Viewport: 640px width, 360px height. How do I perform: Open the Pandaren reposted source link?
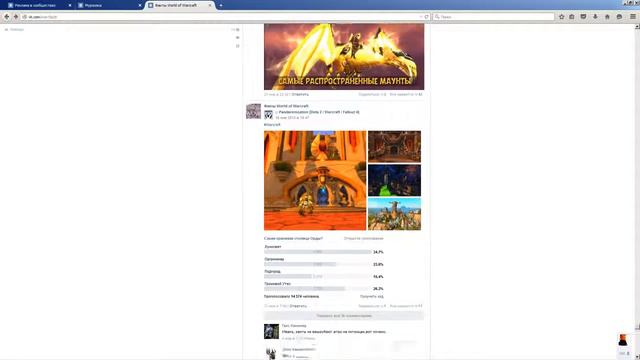pos(319,112)
